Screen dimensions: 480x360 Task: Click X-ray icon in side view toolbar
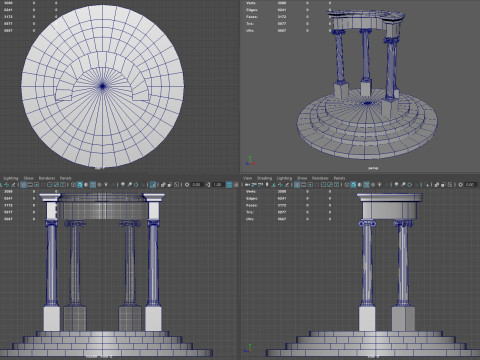point(437,185)
